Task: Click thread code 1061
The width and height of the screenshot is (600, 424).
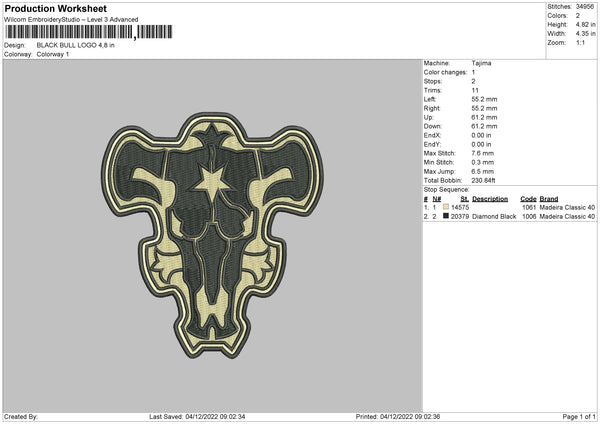Action: click(x=529, y=207)
